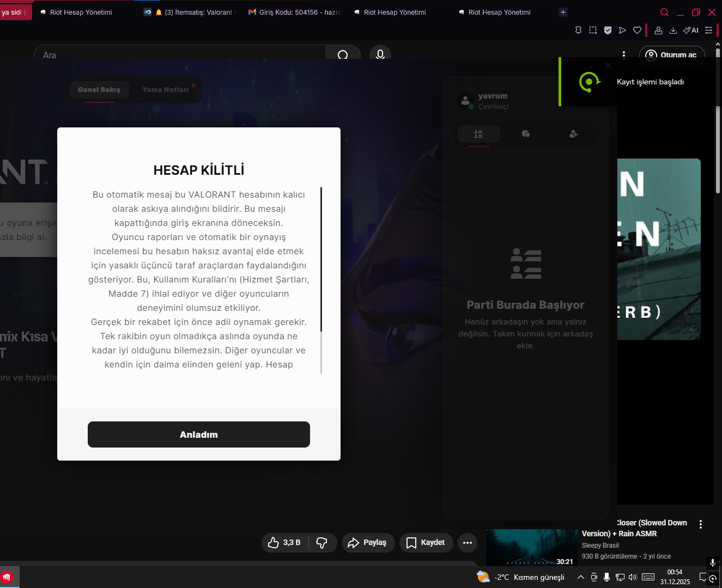The image size is (722, 588).
Task: Switch to the Giriş Kodu: 504156 Gmail tab
Action: coord(294,12)
